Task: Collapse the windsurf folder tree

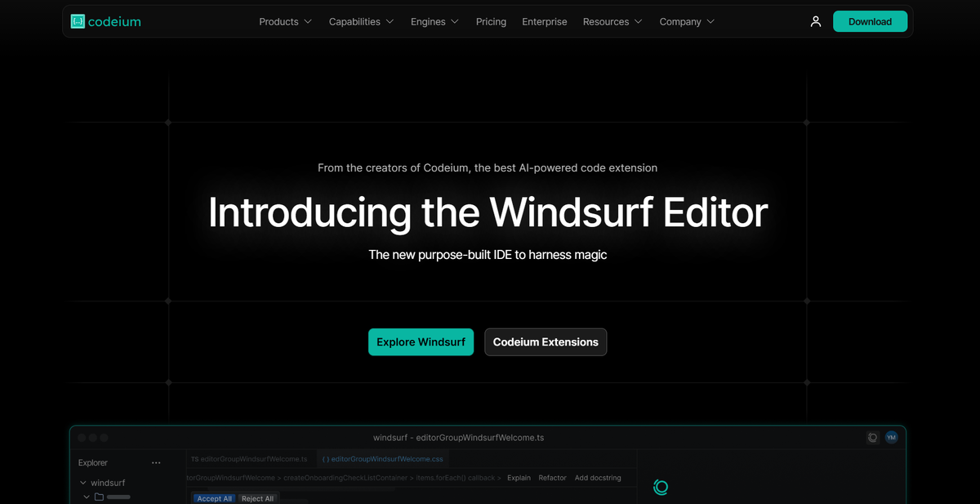Action: click(83, 483)
